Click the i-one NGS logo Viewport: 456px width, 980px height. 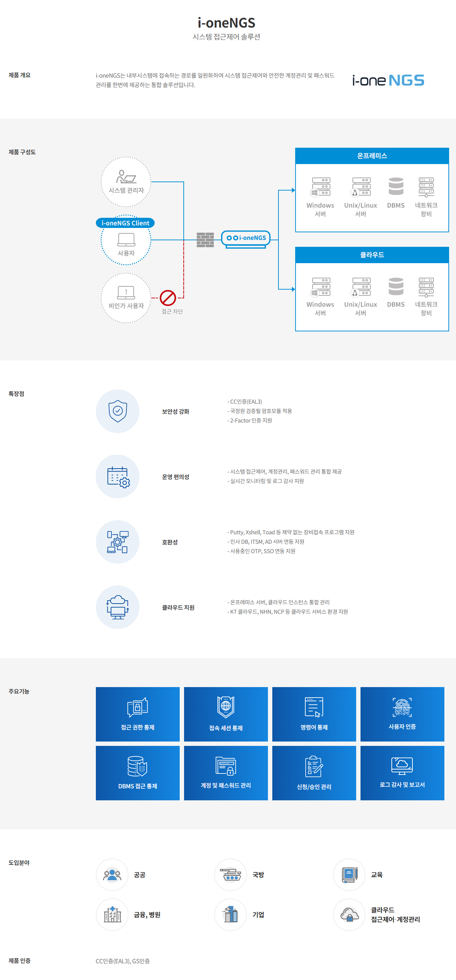click(x=387, y=80)
